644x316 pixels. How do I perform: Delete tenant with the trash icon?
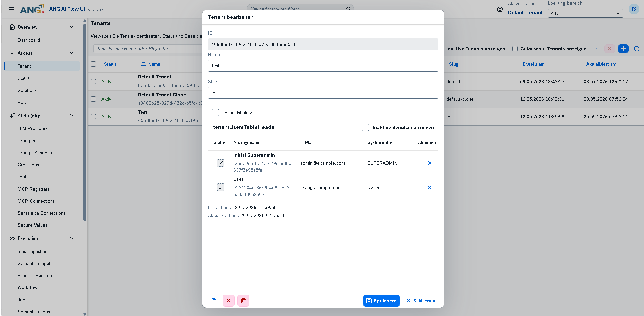243,301
